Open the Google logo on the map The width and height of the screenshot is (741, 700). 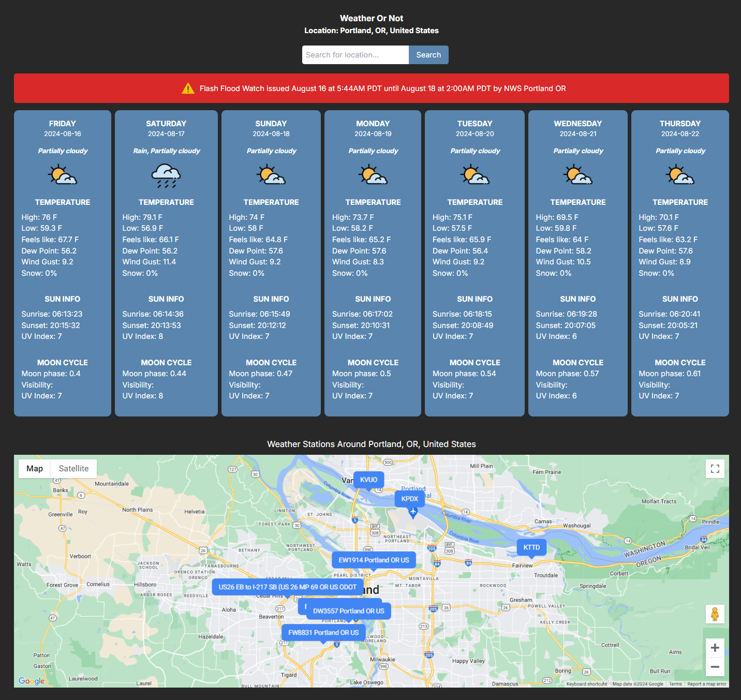(32, 681)
